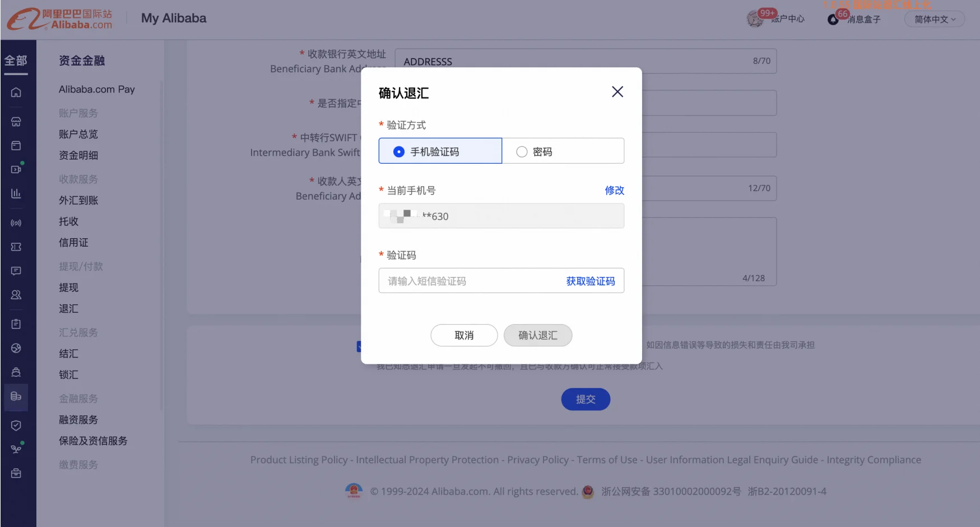980x527 pixels.
Task: Open the ship logistics icon in sidebar
Action: click(x=16, y=372)
